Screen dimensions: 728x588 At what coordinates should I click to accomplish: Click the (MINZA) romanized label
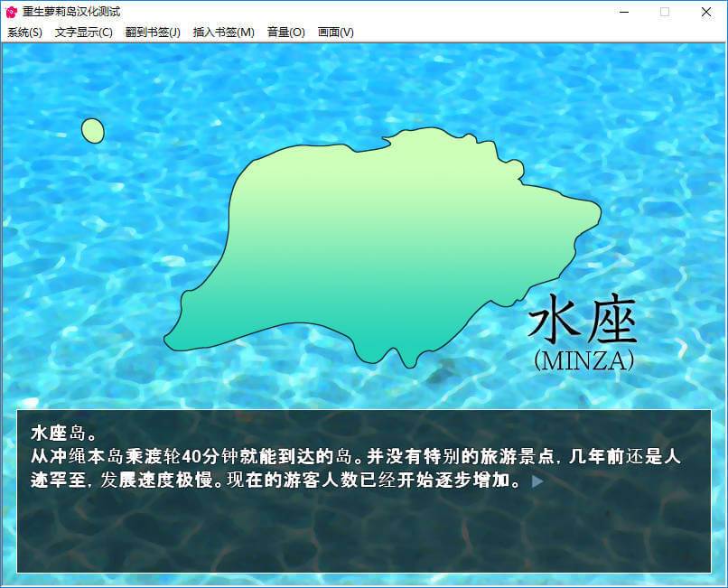(584, 360)
